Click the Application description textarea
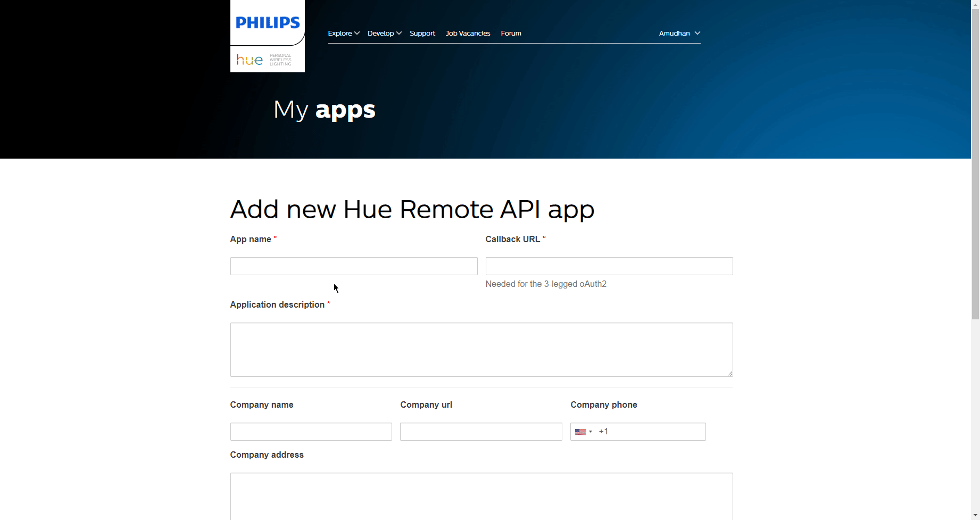 point(481,349)
